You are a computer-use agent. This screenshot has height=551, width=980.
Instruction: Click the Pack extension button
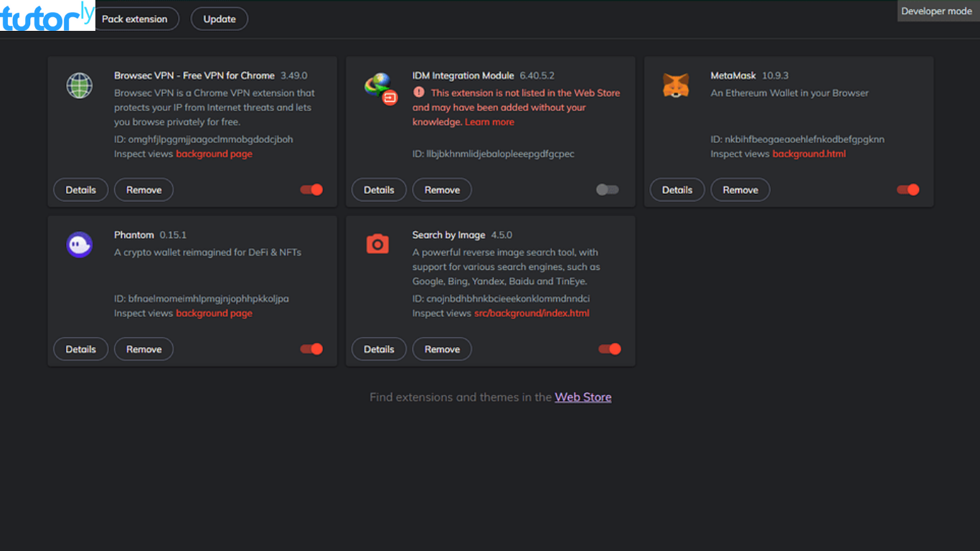click(136, 19)
